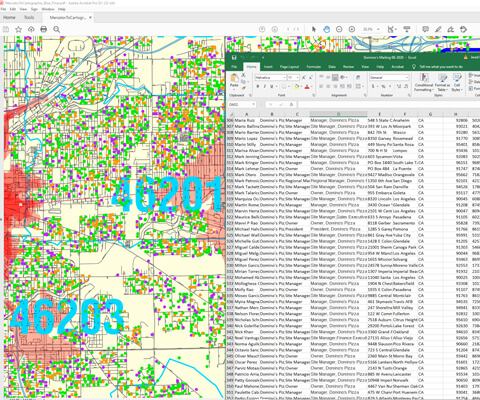Close the Acrobat PDF document tab
The image size is (480, 400).
click(x=90, y=17)
